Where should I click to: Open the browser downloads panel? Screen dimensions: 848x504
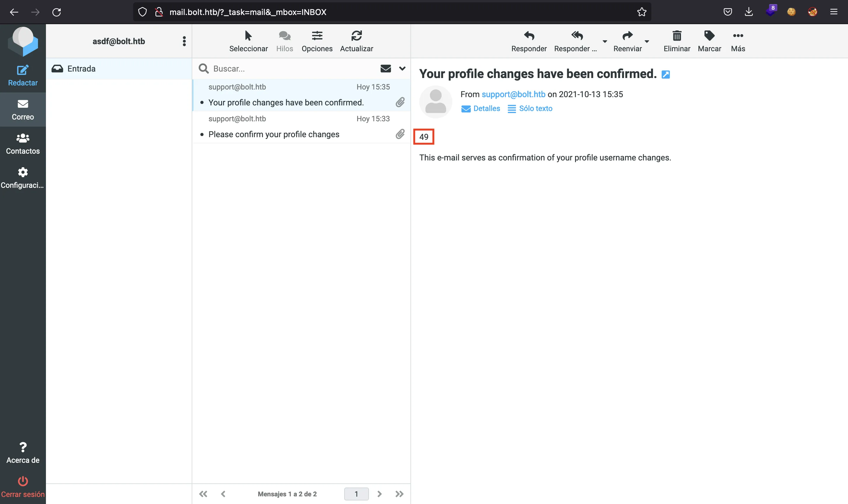tap(748, 12)
